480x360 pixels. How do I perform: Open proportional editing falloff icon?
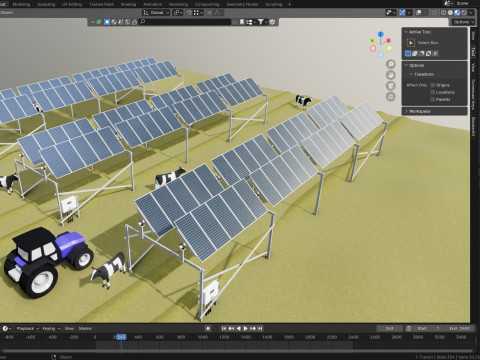click(217, 13)
